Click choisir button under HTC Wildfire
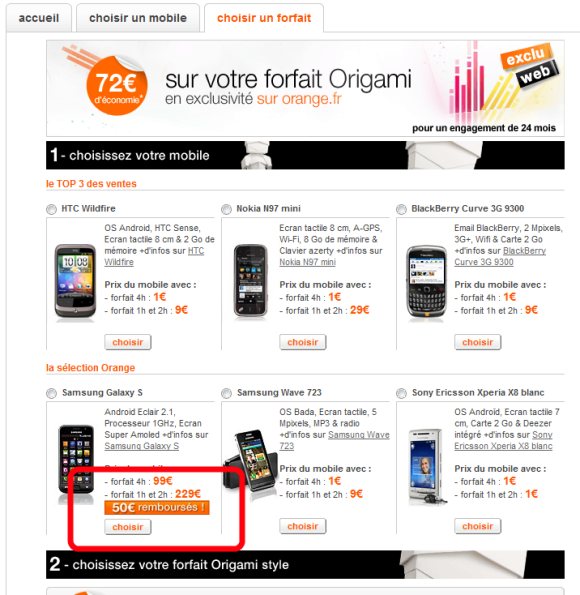Viewport: 580px width, 595px height. pyautogui.click(x=128, y=342)
